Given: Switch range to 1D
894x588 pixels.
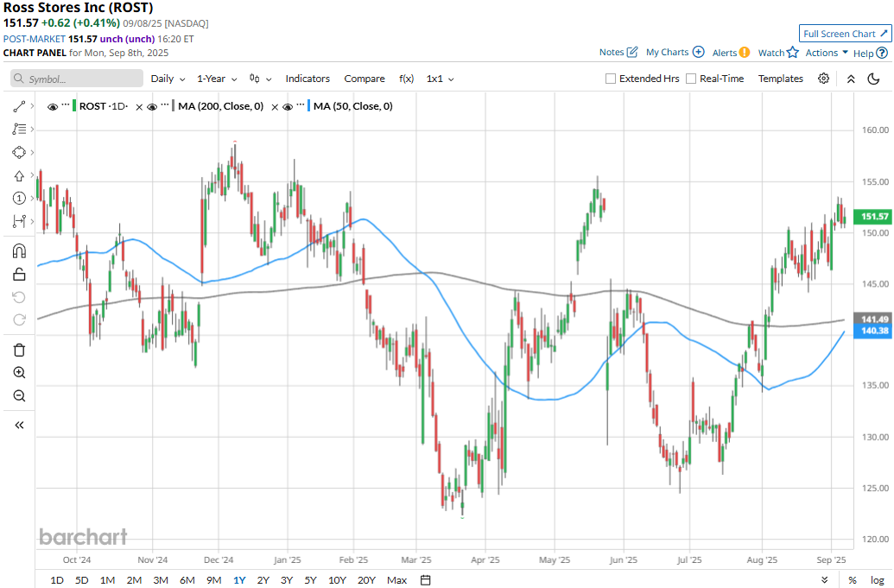Looking at the screenshot, I should point(57,580).
